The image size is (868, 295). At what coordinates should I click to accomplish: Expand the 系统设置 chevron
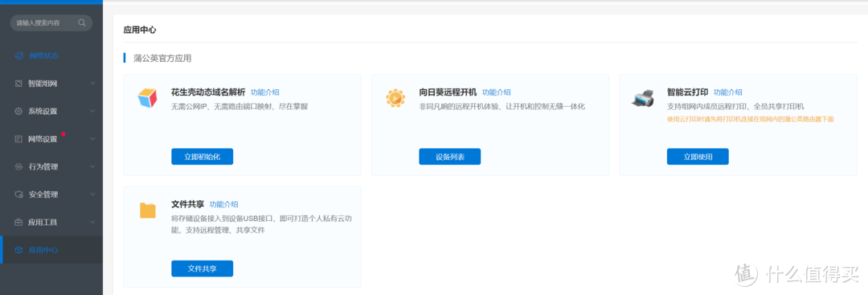(x=92, y=111)
